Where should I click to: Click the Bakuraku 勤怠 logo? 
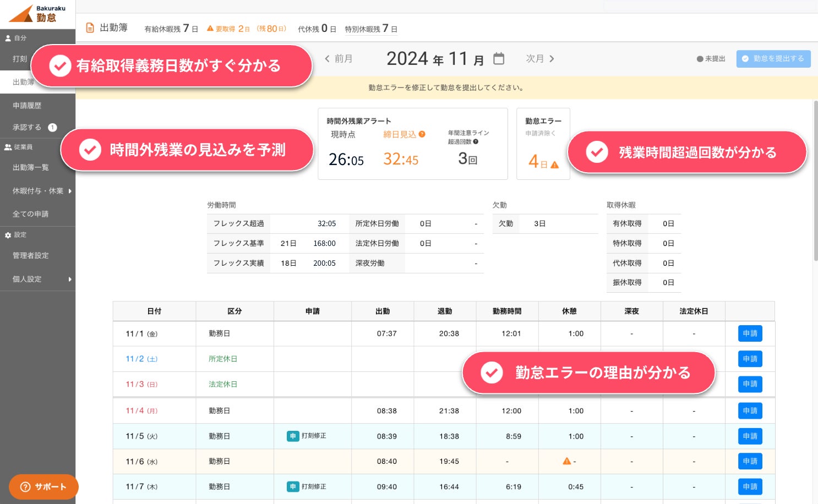click(37, 14)
